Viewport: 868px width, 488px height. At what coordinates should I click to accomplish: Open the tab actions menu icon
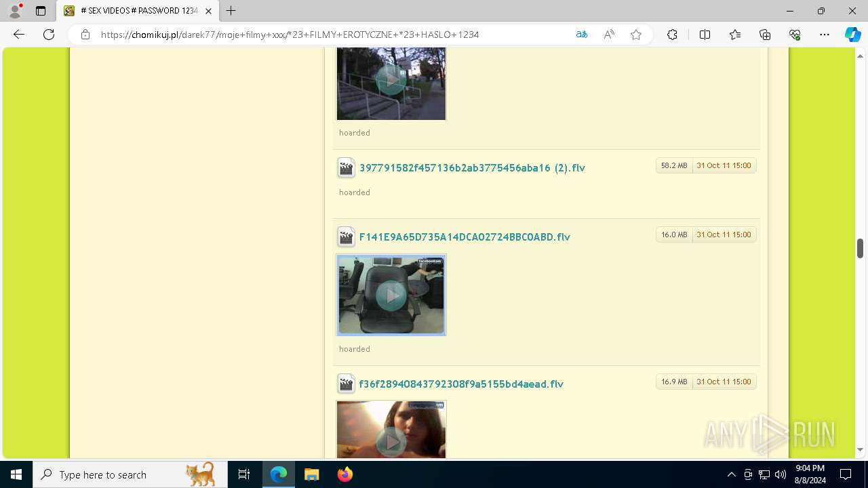pyautogui.click(x=41, y=11)
